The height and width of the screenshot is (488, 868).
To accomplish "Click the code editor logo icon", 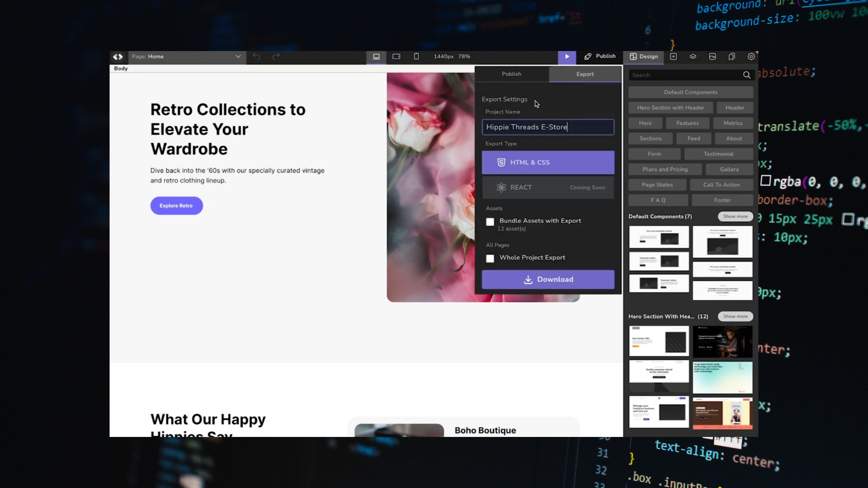I will 118,56.
